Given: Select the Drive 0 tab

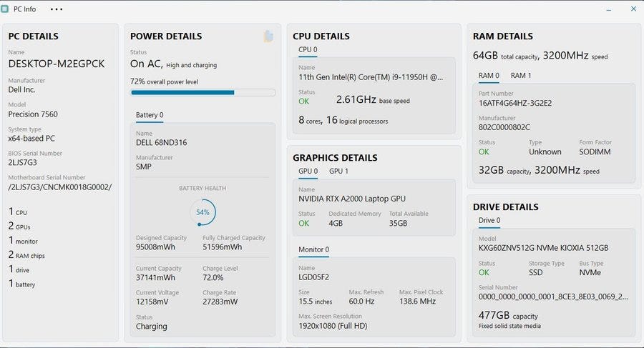Looking at the screenshot, I should 489,221.
